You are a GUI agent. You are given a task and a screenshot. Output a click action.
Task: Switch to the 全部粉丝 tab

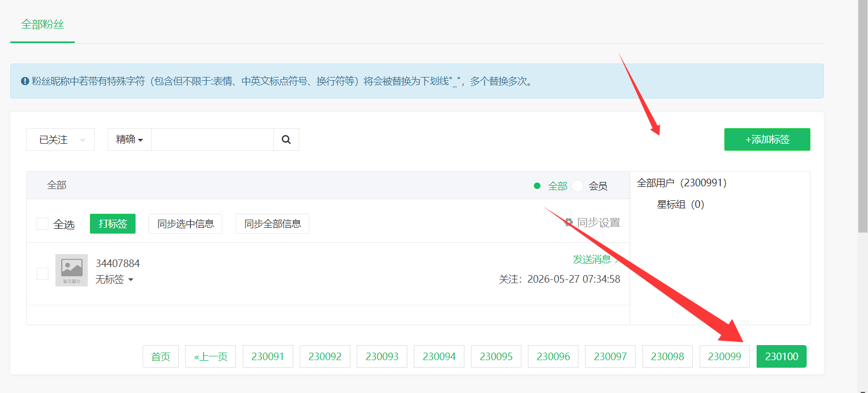pos(43,24)
